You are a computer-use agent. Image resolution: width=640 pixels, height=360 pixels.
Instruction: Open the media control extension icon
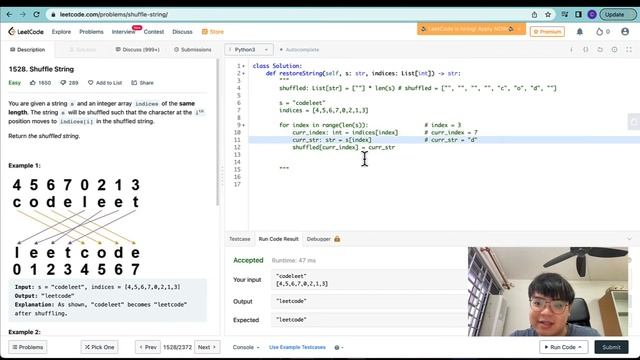565,14
